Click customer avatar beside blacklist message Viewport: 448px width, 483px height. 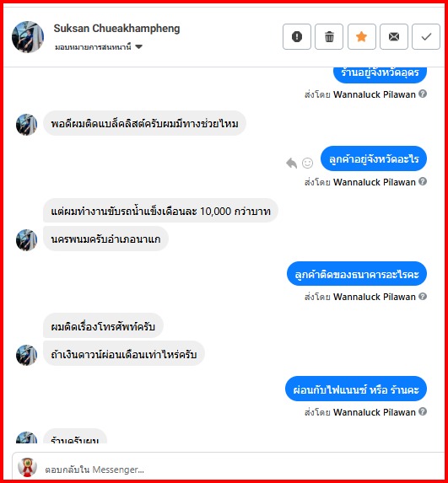coord(26,125)
